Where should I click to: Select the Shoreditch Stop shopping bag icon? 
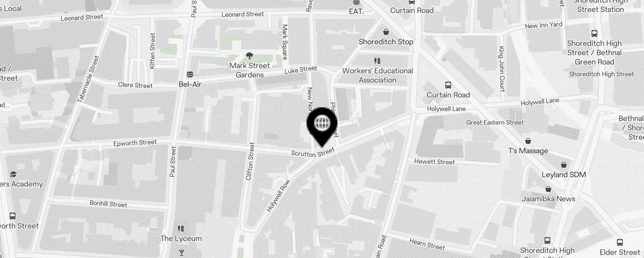(x=386, y=32)
